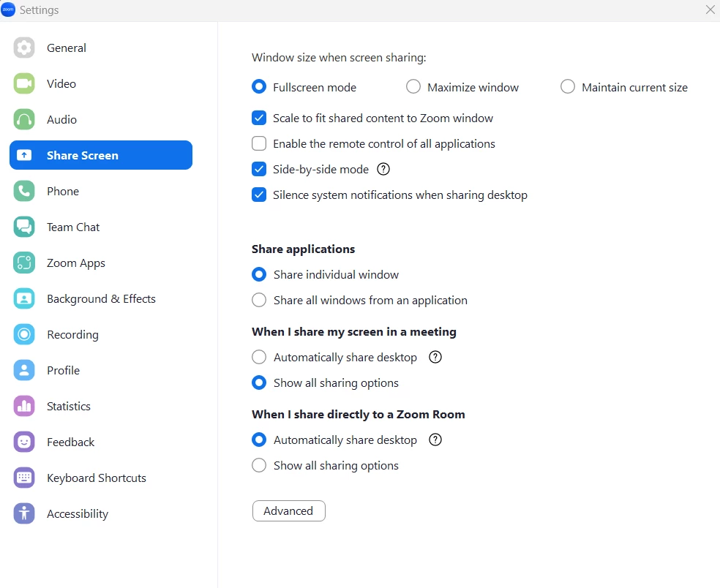Toggle Silence system notifications checkbox
The width and height of the screenshot is (720, 588).
click(x=259, y=195)
